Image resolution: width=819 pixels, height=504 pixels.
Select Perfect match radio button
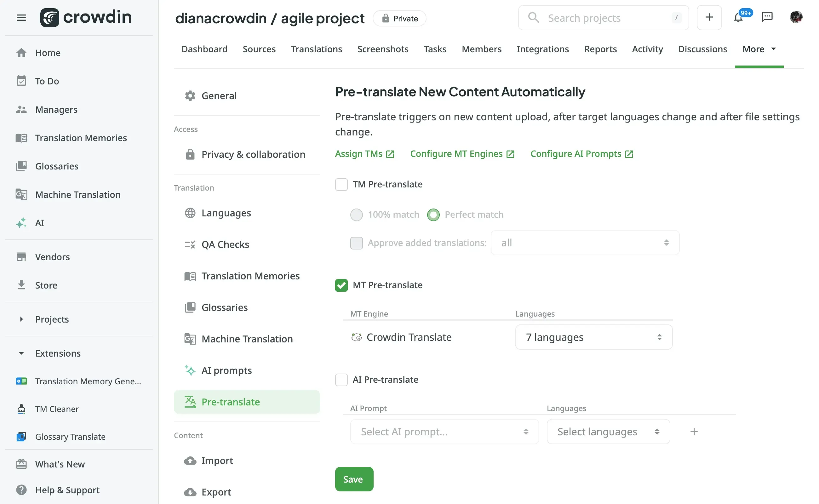[433, 213]
